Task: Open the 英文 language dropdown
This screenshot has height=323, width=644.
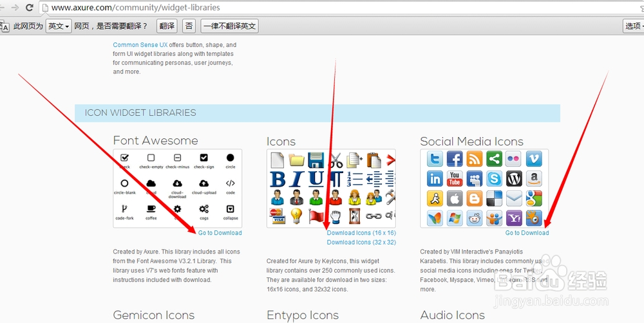Action: point(59,26)
